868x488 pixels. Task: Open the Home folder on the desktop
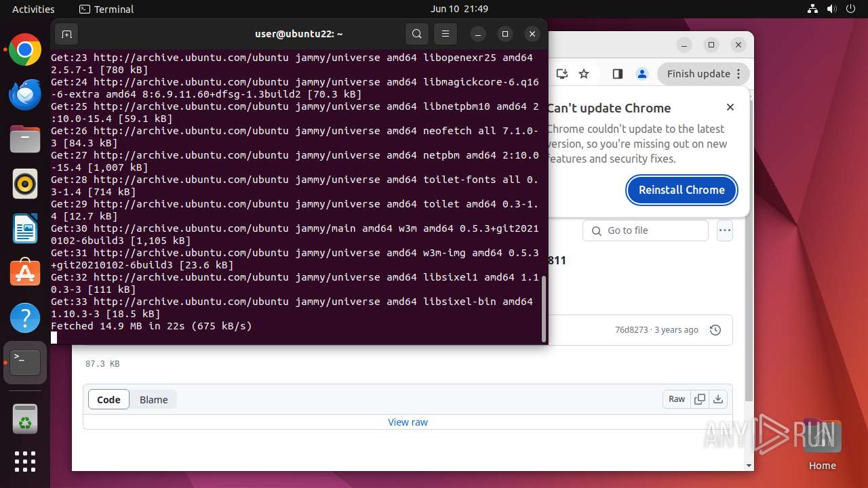pos(822,444)
